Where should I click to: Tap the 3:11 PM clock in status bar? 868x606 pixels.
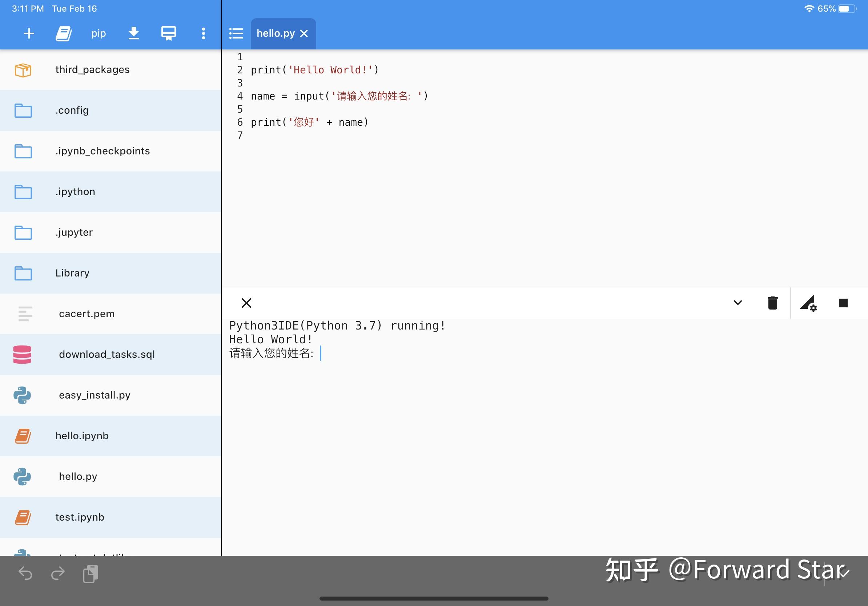pyautogui.click(x=28, y=8)
